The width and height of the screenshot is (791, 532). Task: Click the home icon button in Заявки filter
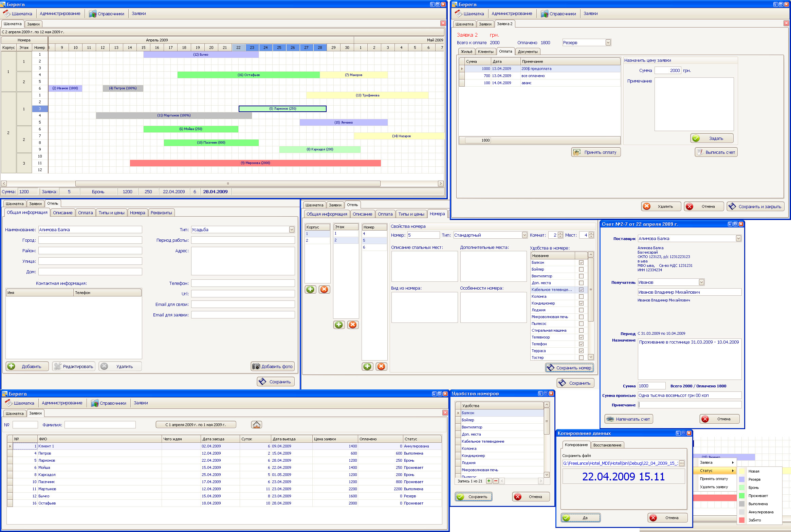click(x=256, y=425)
